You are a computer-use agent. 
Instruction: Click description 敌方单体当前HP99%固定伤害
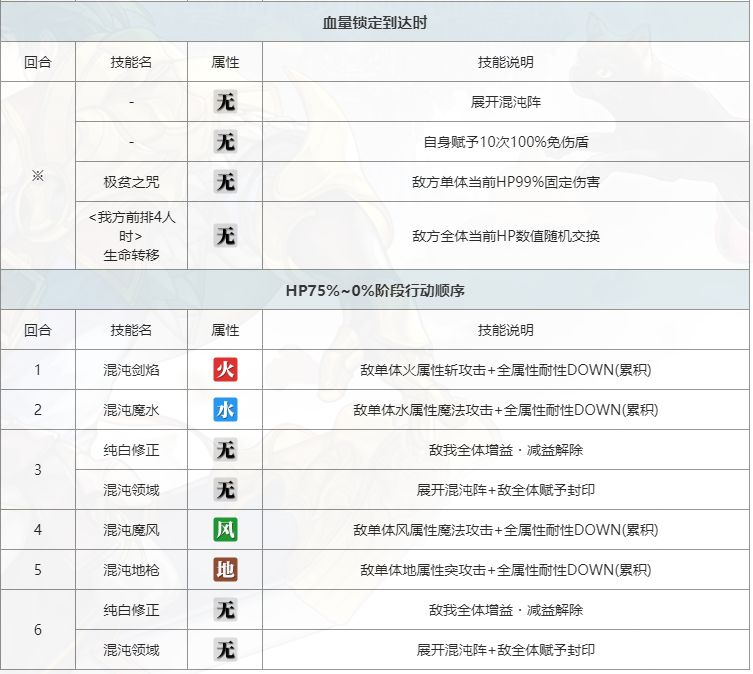(506, 182)
